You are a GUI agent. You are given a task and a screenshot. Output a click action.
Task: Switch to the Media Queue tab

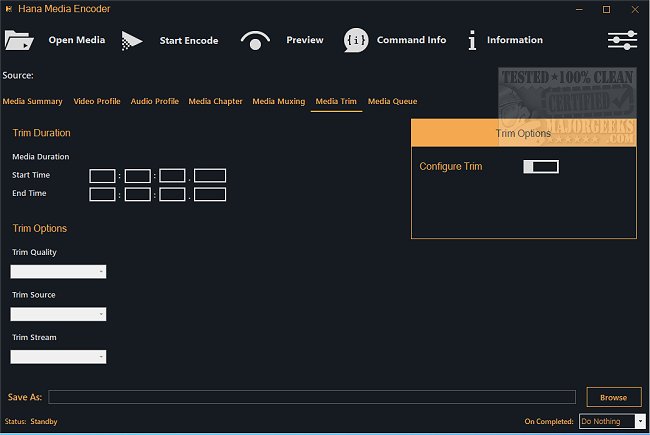point(393,101)
